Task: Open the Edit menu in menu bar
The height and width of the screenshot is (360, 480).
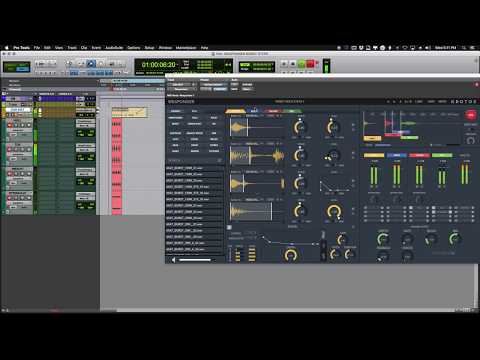Action: 47,48
